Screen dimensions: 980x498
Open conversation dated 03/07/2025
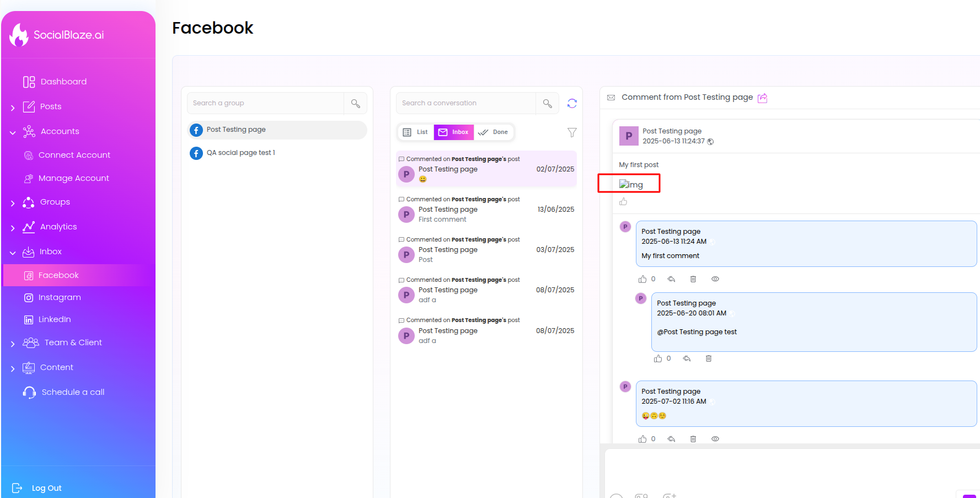point(486,250)
